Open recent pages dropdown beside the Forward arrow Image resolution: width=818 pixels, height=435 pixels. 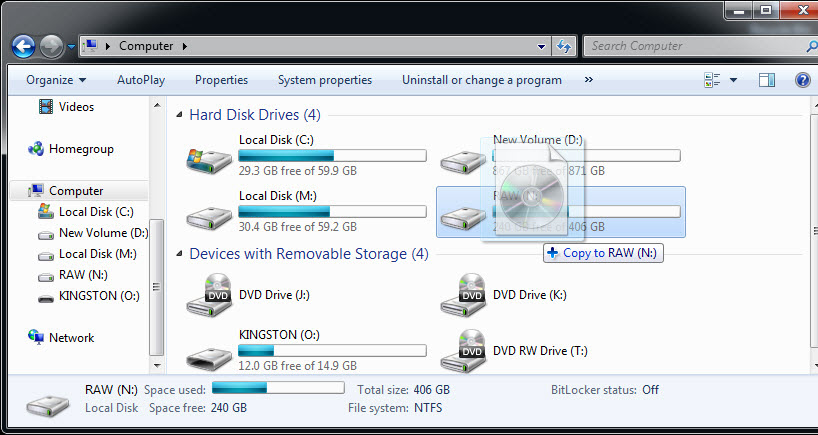71,46
